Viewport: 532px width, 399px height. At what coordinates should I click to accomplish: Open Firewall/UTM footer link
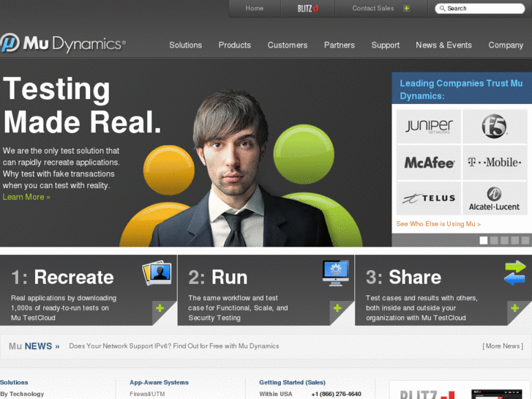pyautogui.click(x=147, y=394)
